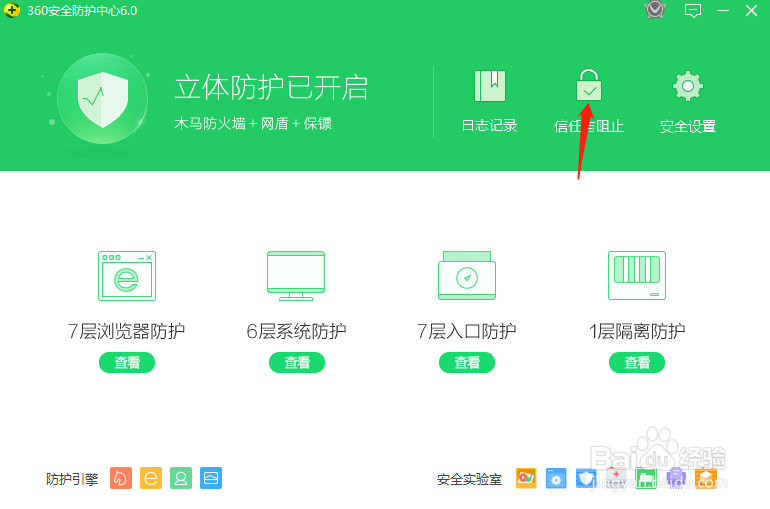Click the 木马防火墙 + 网盾 + 保镖 subtitle
This screenshot has width=770, height=509.
pos(253,123)
